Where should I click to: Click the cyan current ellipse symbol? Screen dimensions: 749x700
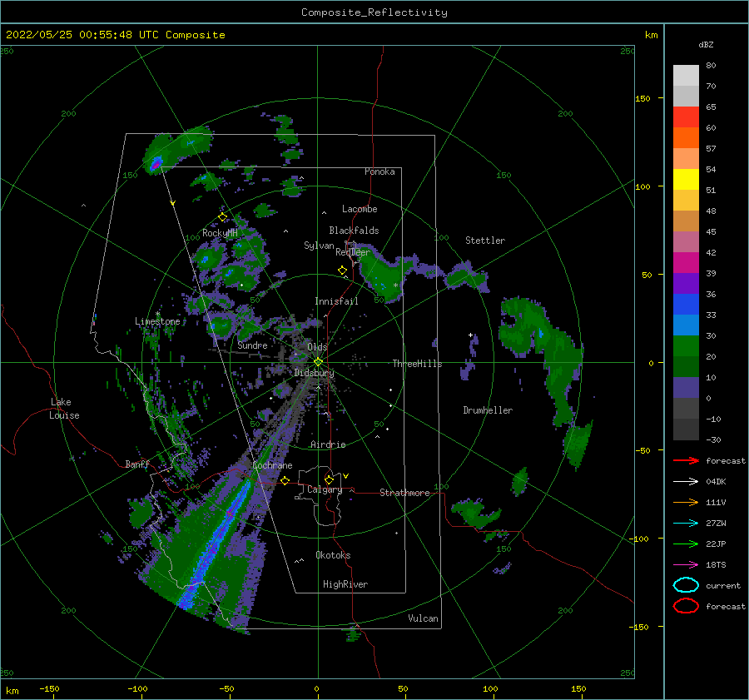click(686, 585)
